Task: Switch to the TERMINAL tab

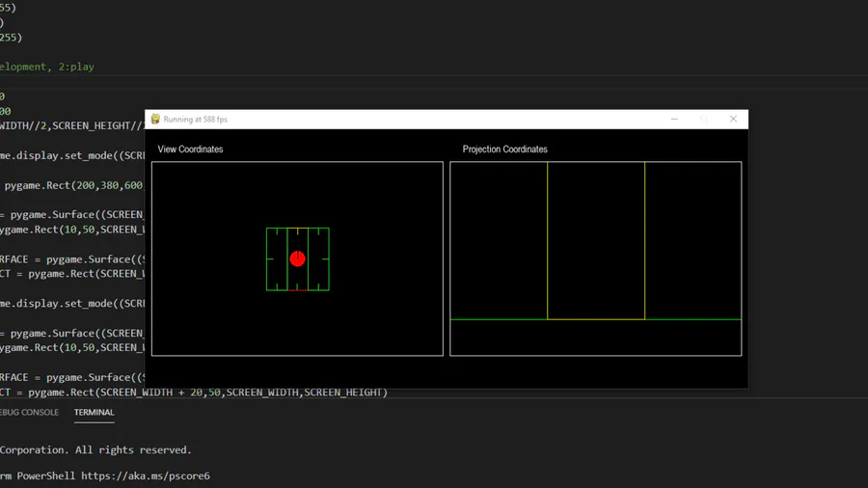Action: tap(95, 412)
